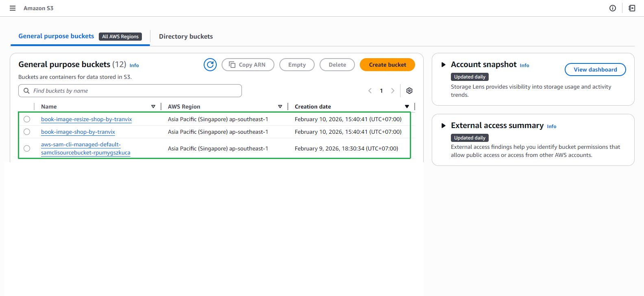This screenshot has width=644, height=296.
Task: Click the search magnifier icon
Action: tap(26, 91)
